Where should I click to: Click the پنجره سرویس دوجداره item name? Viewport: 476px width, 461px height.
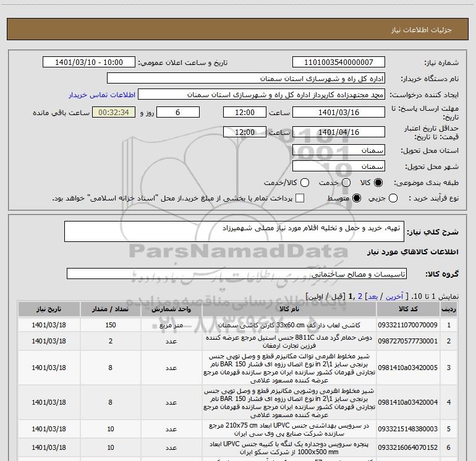(x=289, y=447)
